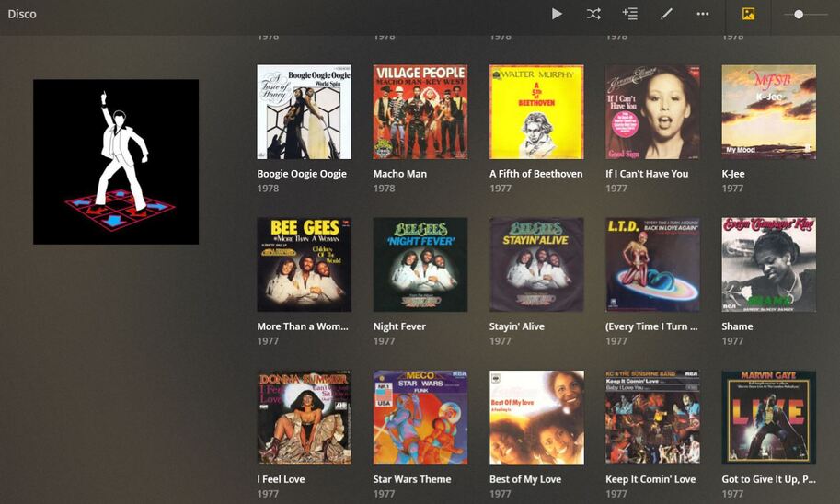Open Macho Man album cover

pyautogui.click(x=420, y=112)
